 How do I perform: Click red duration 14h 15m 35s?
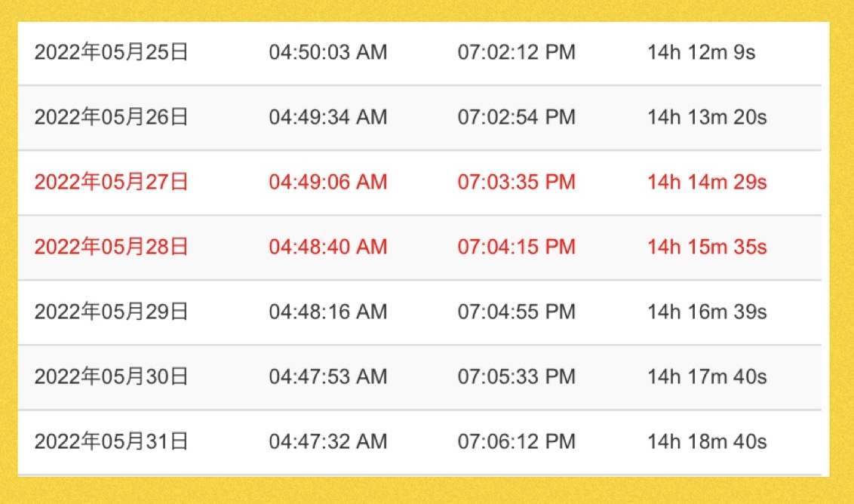[x=707, y=247]
